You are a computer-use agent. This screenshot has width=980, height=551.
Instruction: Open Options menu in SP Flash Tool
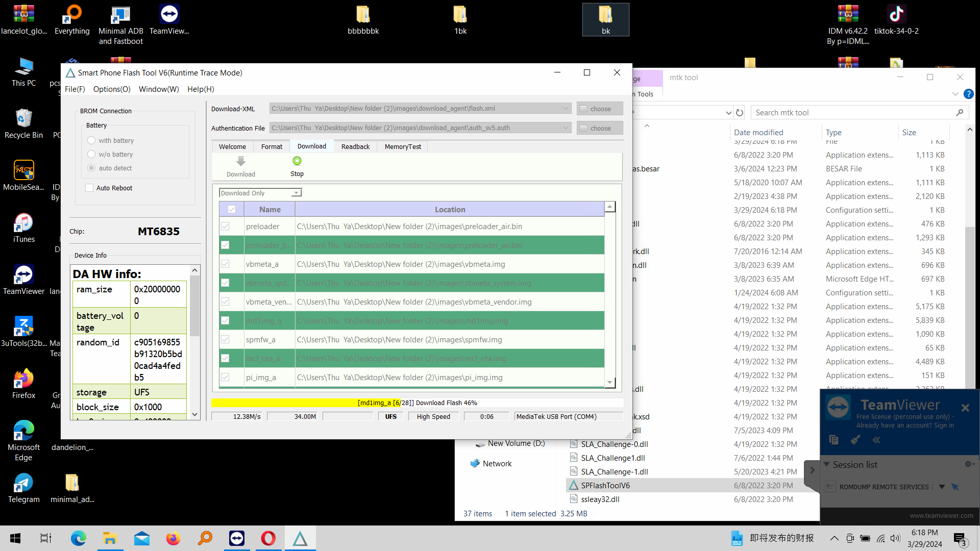(111, 89)
